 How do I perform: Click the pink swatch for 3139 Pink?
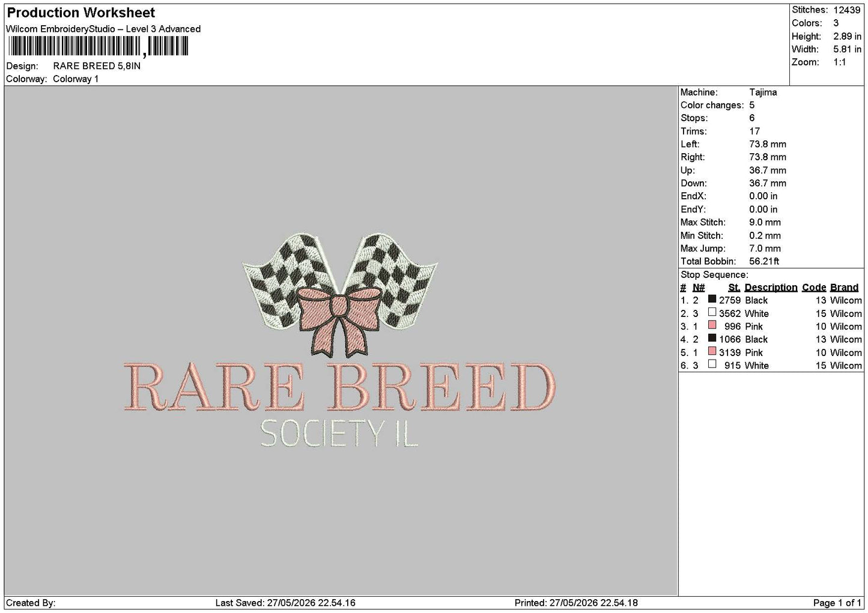point(712,351)
